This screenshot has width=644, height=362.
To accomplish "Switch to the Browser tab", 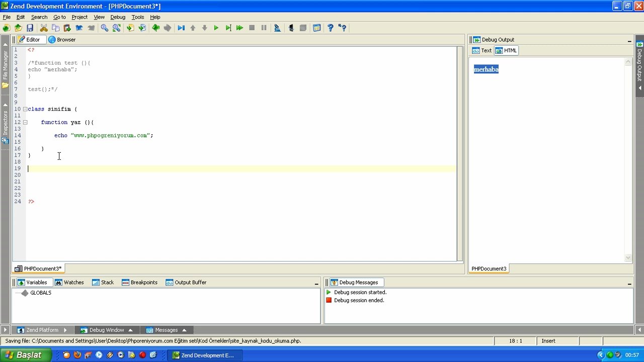I will point(62,40).
